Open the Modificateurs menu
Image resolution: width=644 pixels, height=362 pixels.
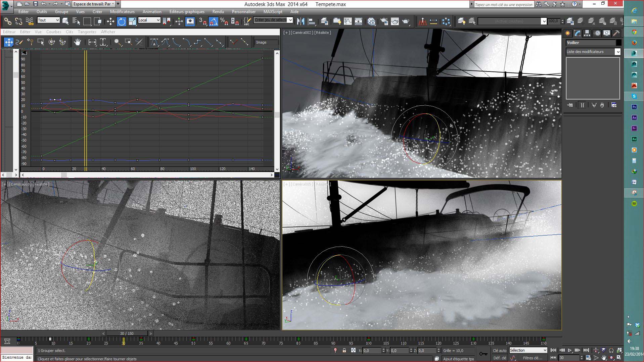click(122, 11)
